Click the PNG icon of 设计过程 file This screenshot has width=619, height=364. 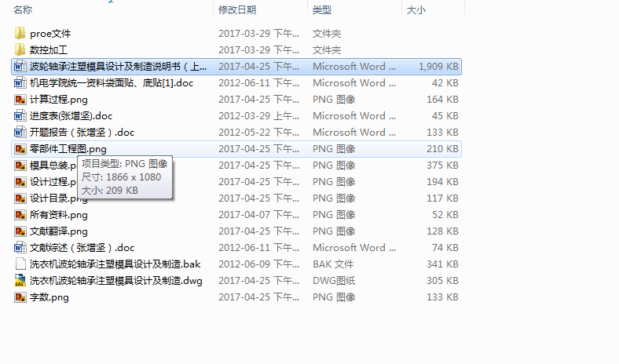pos(20,182)
